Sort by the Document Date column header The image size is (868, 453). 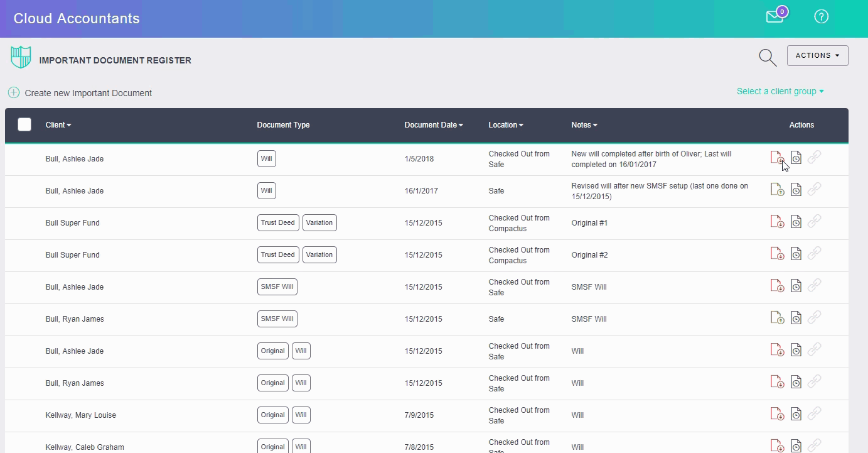(x=433, y=125)
